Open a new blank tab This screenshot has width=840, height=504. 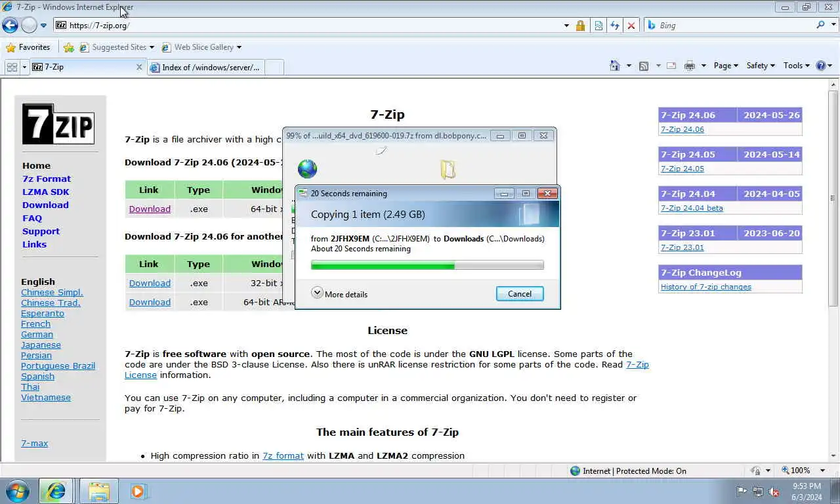point(274,67)
